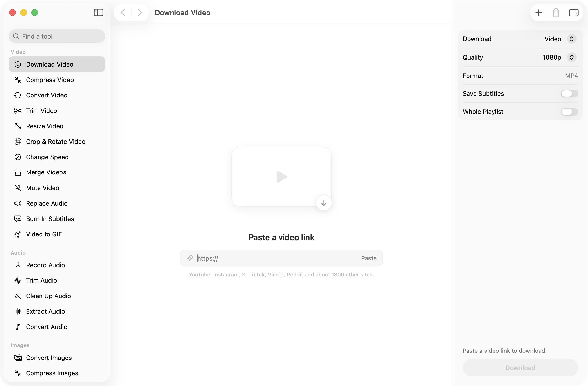588x386 pixels.
Task: Click the large Download button
Action: point(520,368)
